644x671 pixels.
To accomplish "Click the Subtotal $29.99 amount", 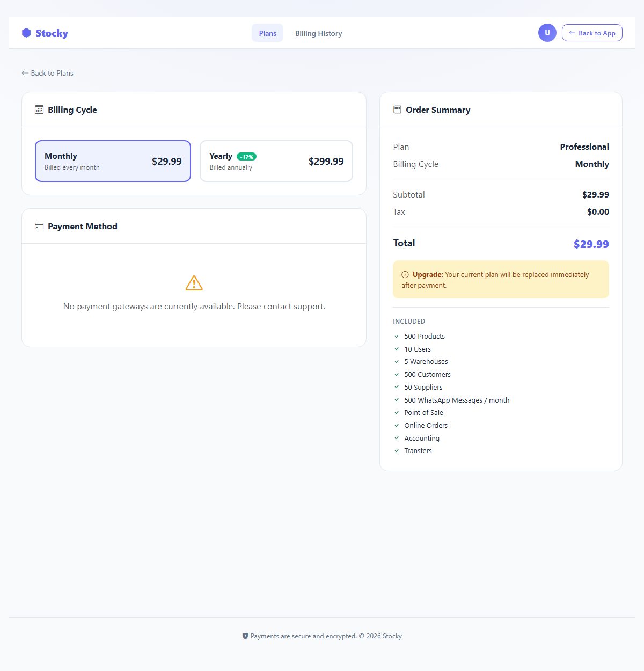I will pyautogui.click(x=596, y=194).
